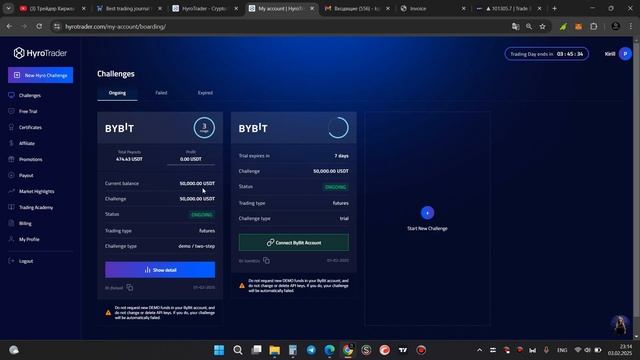Copy the ID on the trial challenge card
The image size is (640, 360).
point(266,260)
